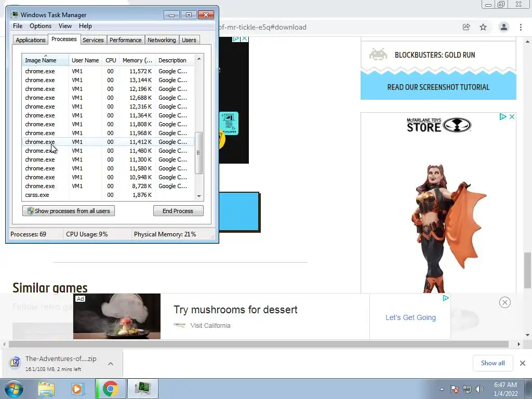Open File Explorer from the taskbar
This screenshot has width=532, height=399.
pos(46,389)
